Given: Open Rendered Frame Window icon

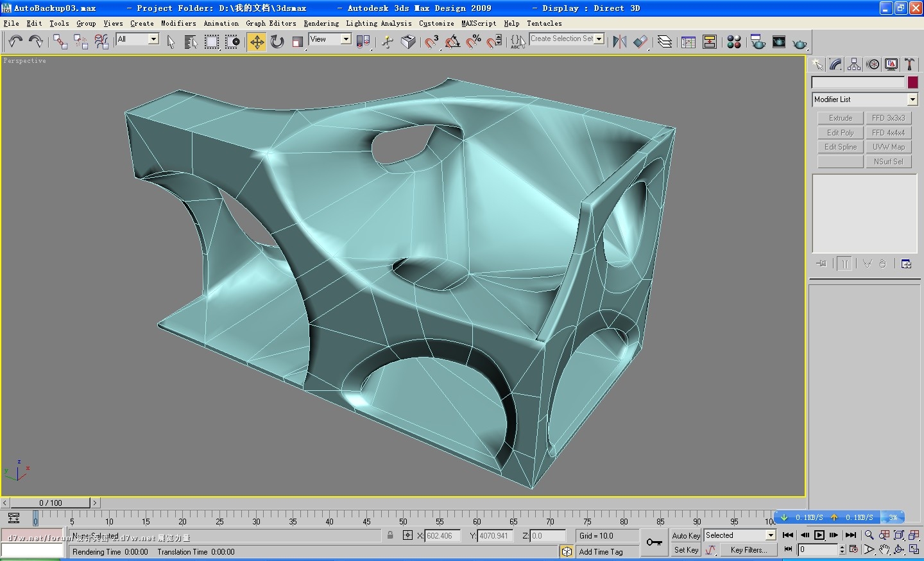Looking at the screenshot, I should [x=779, y=42].
